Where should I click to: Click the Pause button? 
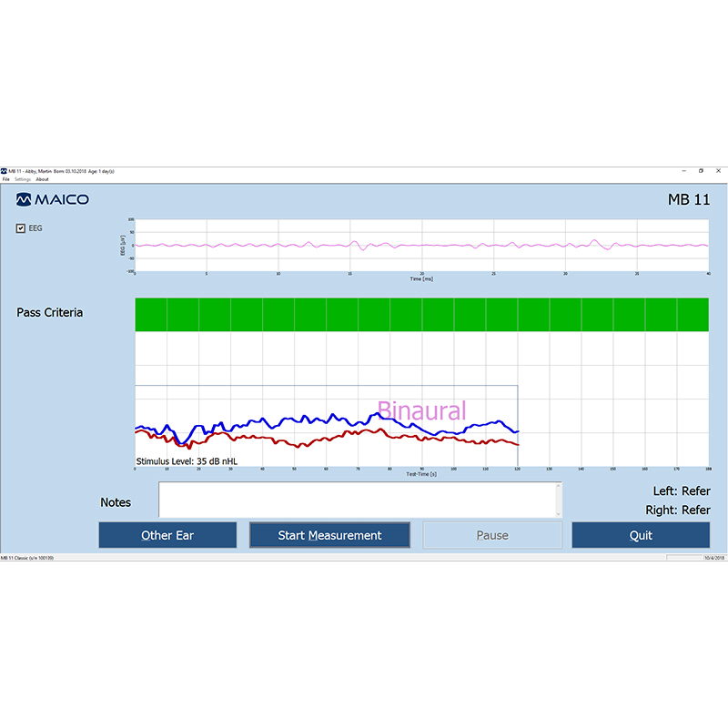[x=492, y=535]
